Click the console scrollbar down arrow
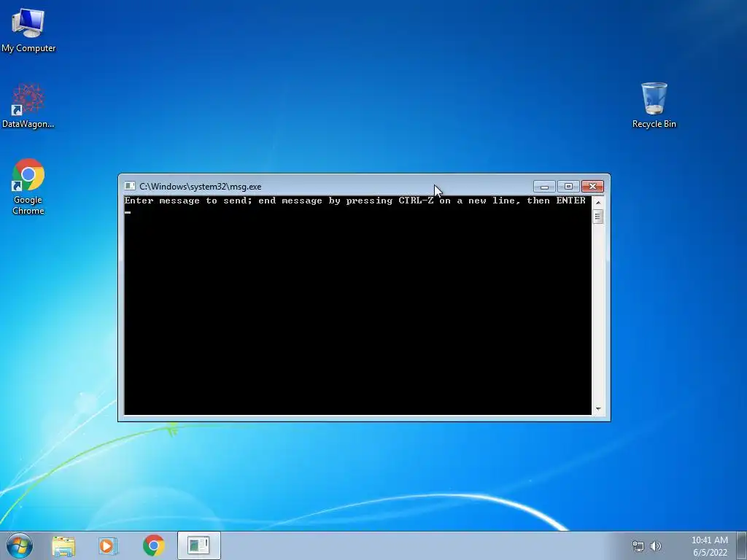 [x=598, y=409]
